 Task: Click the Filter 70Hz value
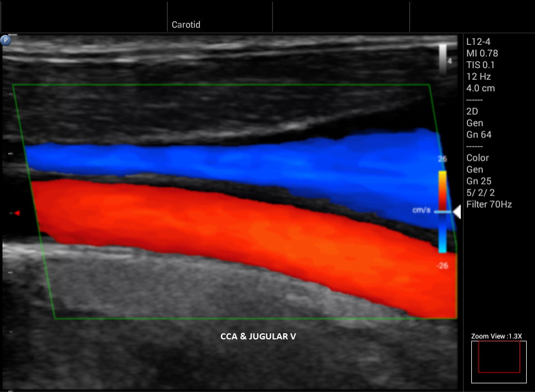pyautogui.click(x=489, y=204)
